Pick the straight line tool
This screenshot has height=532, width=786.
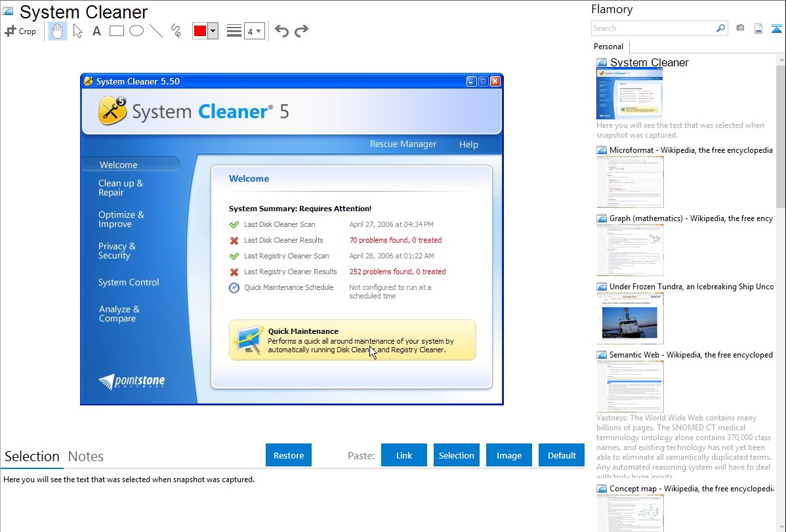(156, 31)
